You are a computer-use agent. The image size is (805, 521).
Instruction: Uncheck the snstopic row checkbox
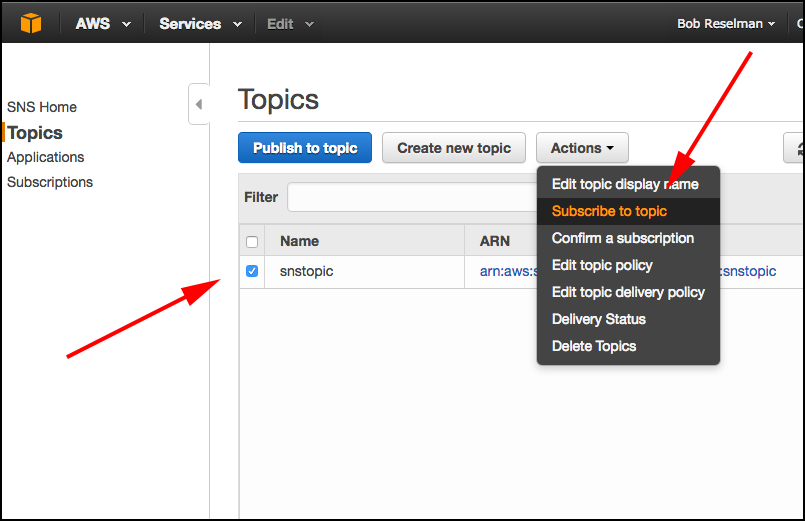tap(252, 271)
